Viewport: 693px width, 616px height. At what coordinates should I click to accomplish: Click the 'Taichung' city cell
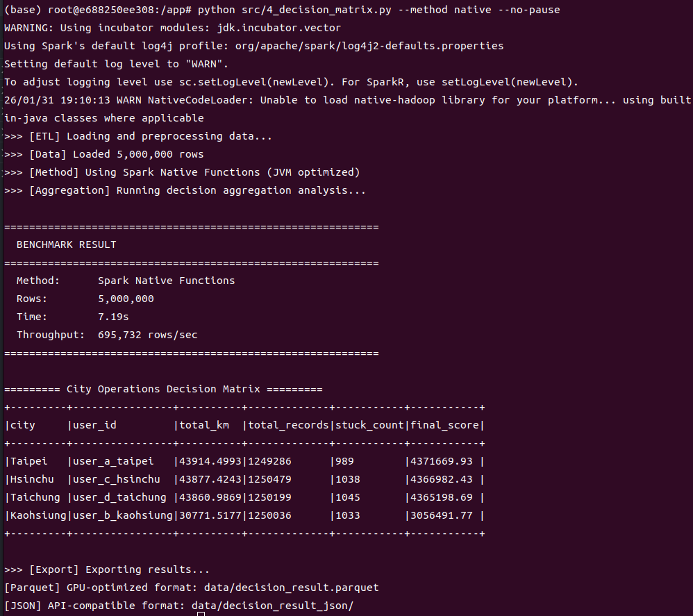[35, 497]
